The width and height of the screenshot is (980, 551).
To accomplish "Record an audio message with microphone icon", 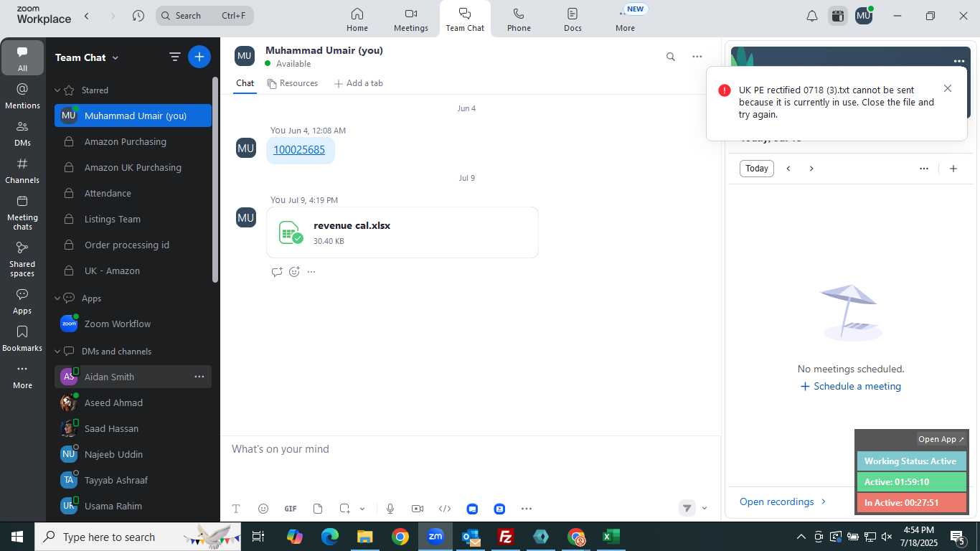I will 390,509.
